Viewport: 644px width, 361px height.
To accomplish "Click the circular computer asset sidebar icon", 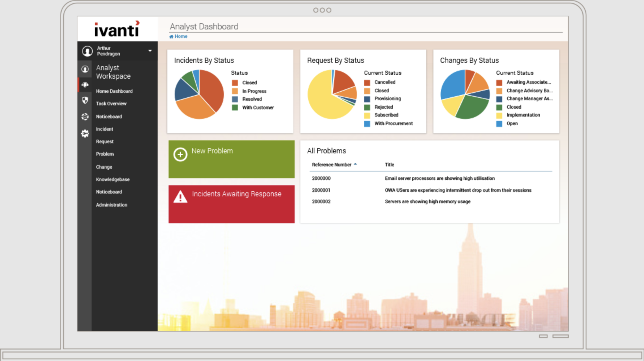I will 85,116.
